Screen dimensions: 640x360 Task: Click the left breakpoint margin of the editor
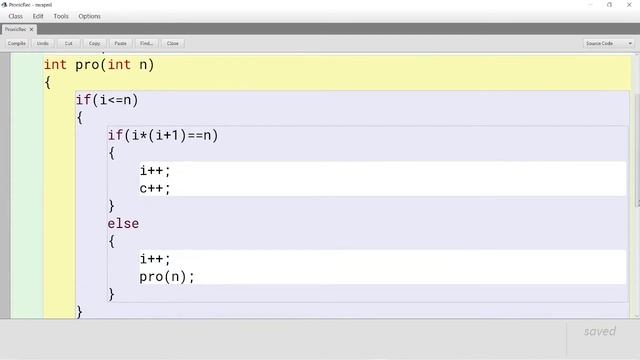tap(5, 186)
